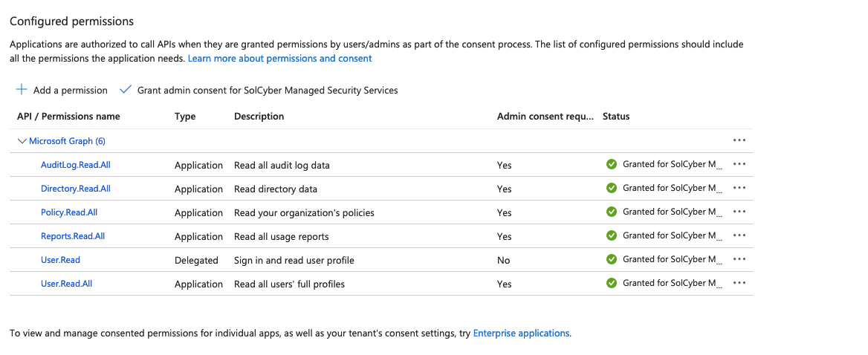
Task: Select the Directory.Read.All permission link
Action: coord(75,189)
